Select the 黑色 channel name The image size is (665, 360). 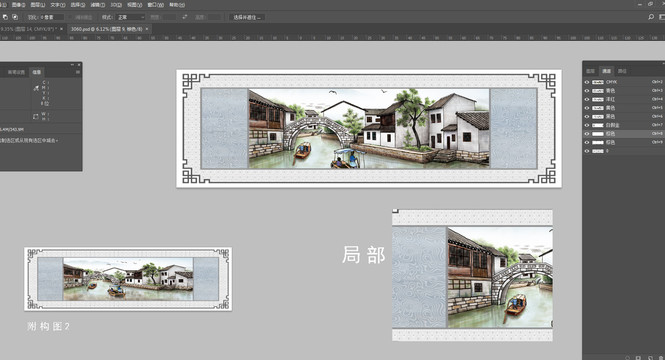[x=610, y=117]
